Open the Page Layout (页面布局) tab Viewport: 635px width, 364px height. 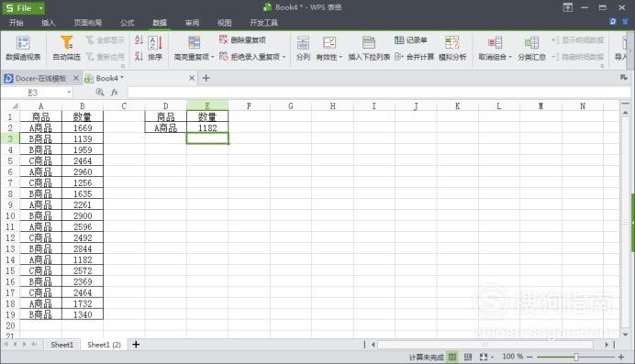click(88, 23)
